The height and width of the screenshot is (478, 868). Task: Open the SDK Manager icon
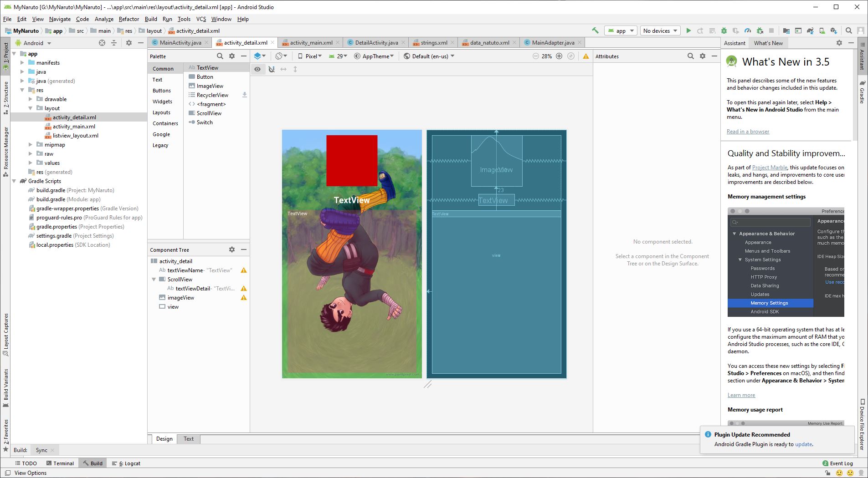(834, 31)
